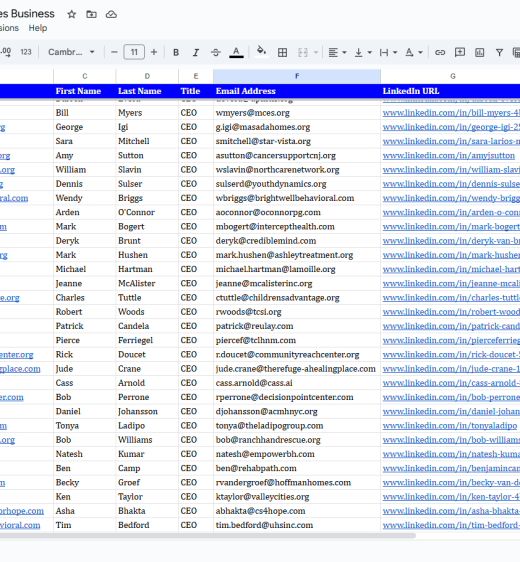
Task: Open text wrapping dropdown
Action: coord(388,53)
